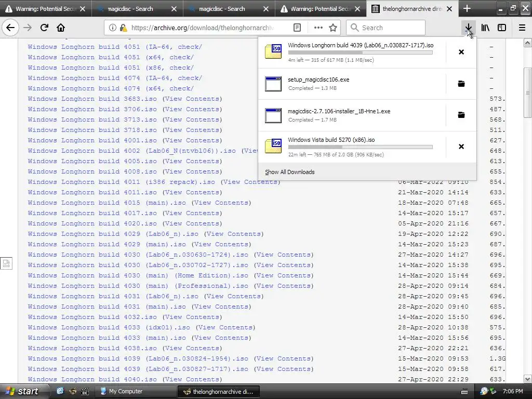Click the exe icon for magicdisc-2.7.106-installer
This screenshot has height=399, width=532.
273,115
